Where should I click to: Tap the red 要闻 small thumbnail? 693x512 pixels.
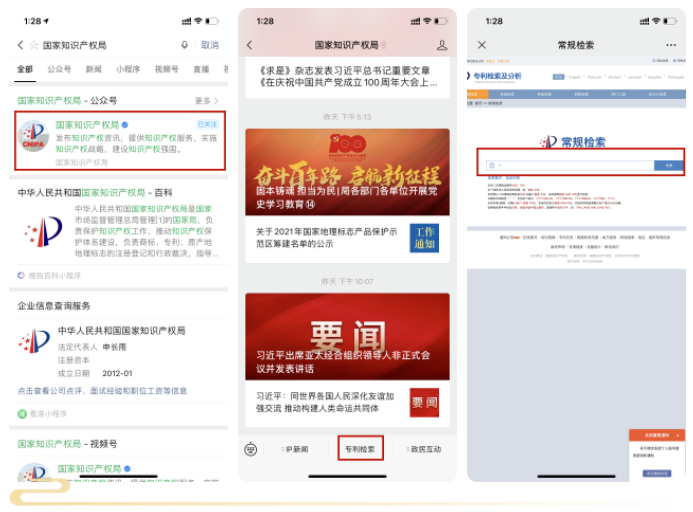(x=424, y=403)
